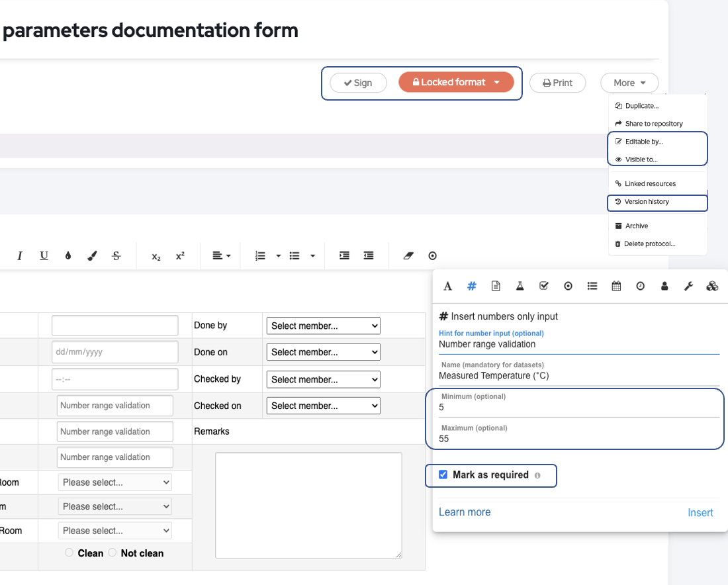The image size is (728, 585).
Task: Select the Clean radio button
Action: (x=69, y=553)
